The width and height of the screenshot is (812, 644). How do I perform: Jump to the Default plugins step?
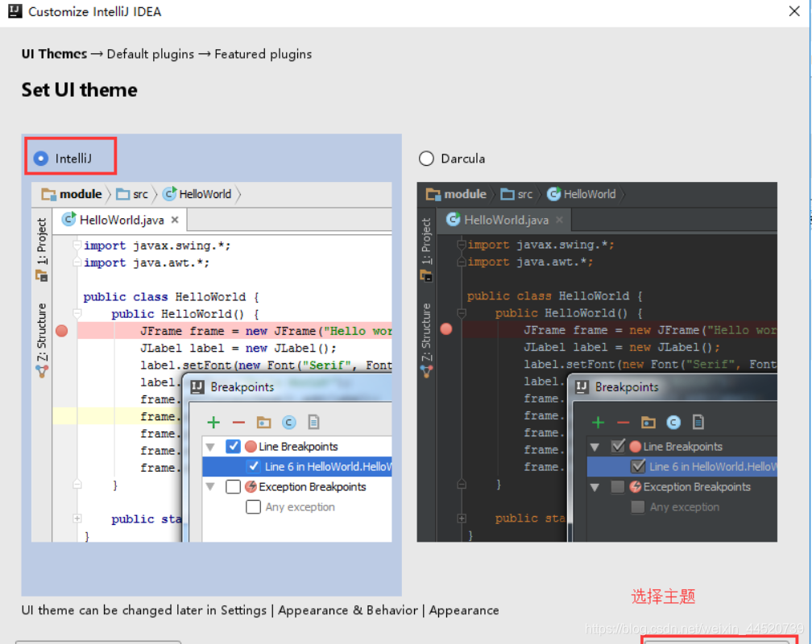(150, 54)
